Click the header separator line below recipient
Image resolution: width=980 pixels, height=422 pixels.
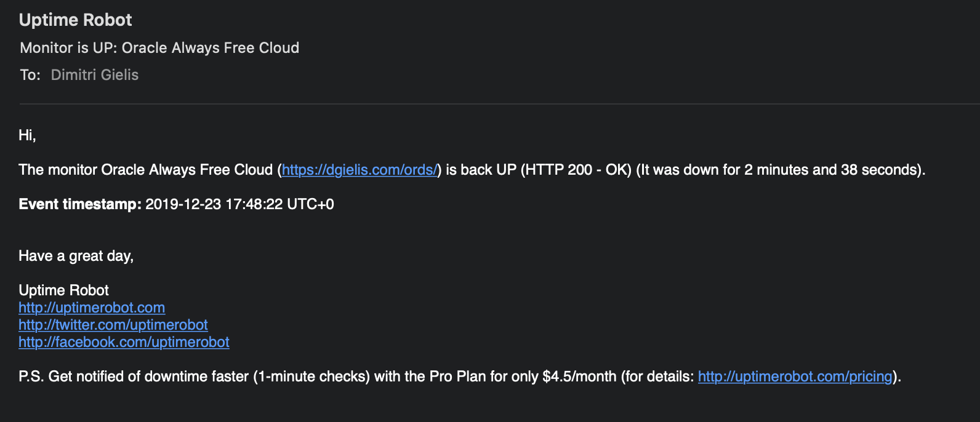tap(499, 104)
